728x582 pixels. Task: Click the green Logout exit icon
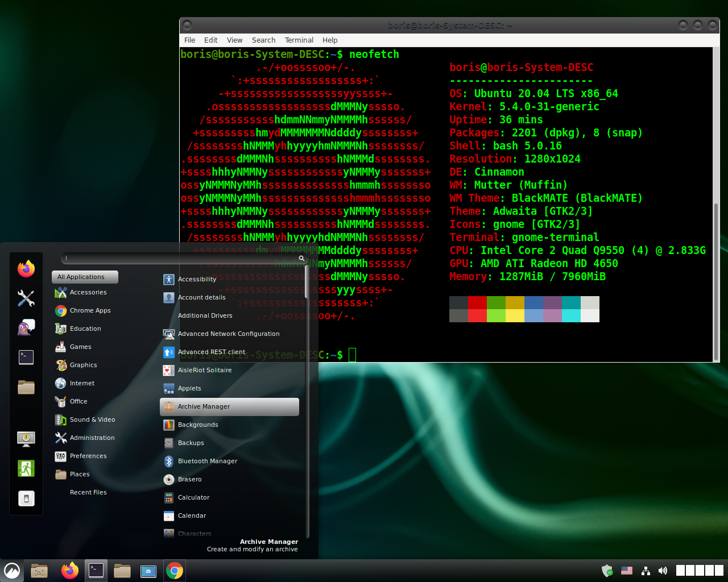pyautogui.click(x=26, y=468)
